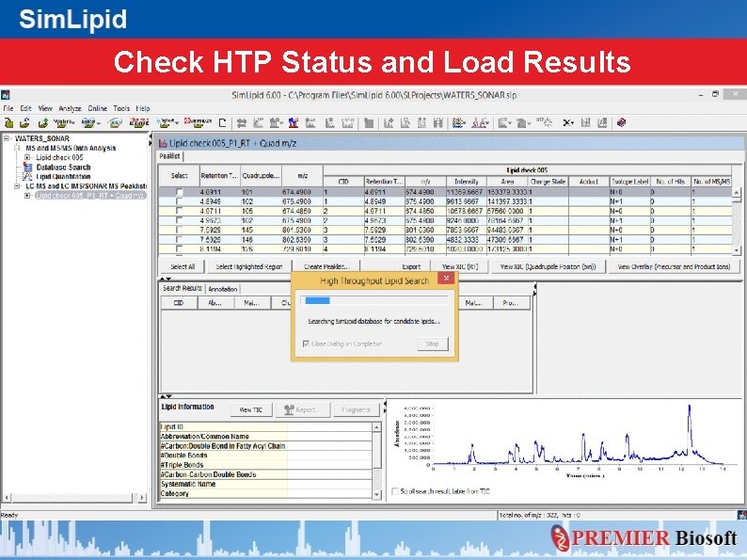Select Database Search in project tree
Image resolution: width=747 pixels, height=560 pixels.
(x=63, y=168)
